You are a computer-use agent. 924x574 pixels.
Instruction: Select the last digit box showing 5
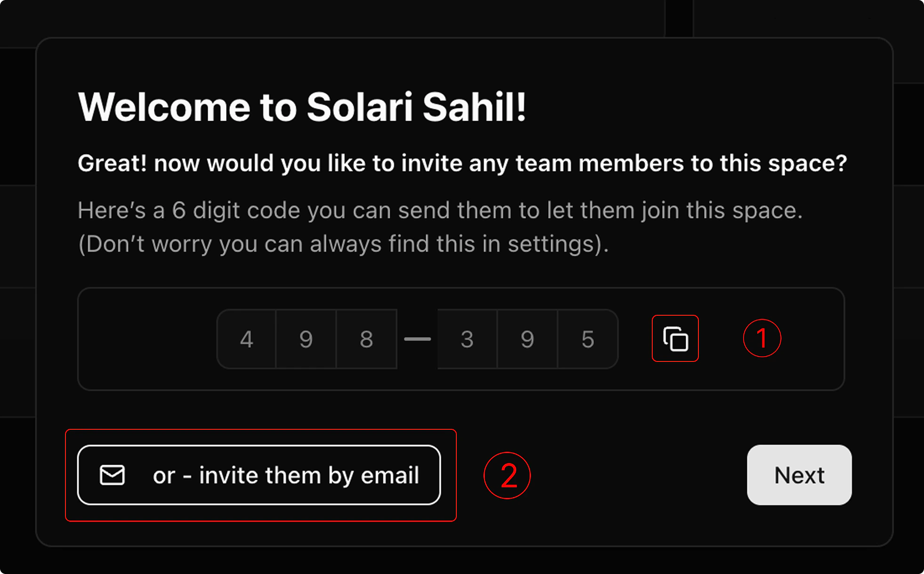[x=587, y=338]
